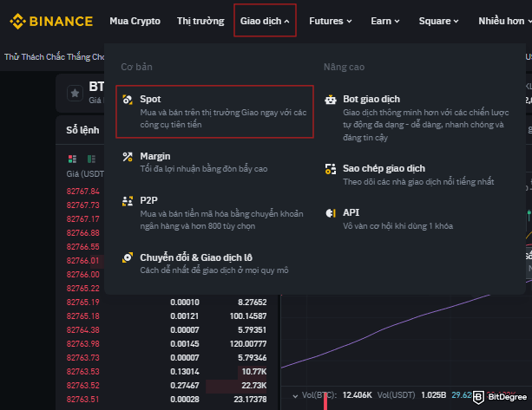Click price 82763.51 in order book
This screenshot has width=532, height=410.
pyautogui.click(x=83, y=400)
